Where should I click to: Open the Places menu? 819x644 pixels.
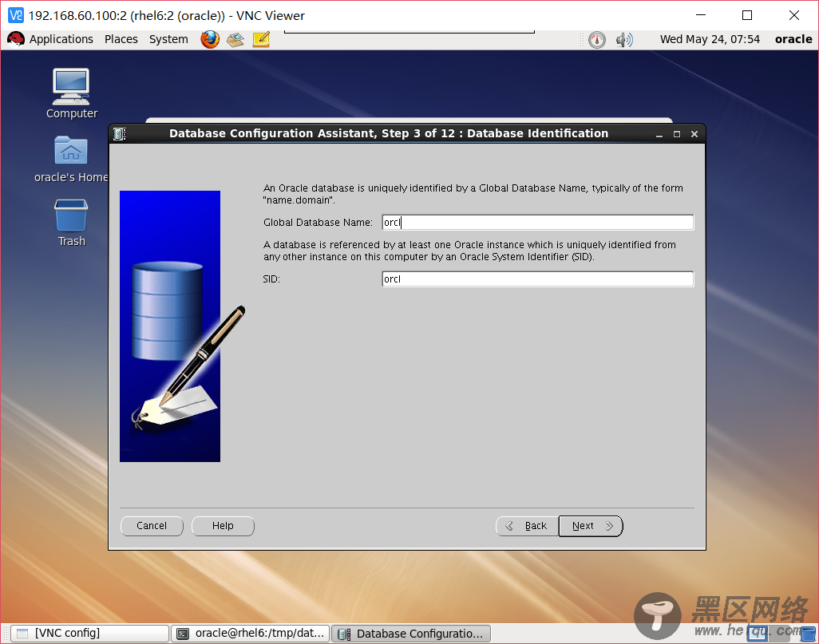121,39
